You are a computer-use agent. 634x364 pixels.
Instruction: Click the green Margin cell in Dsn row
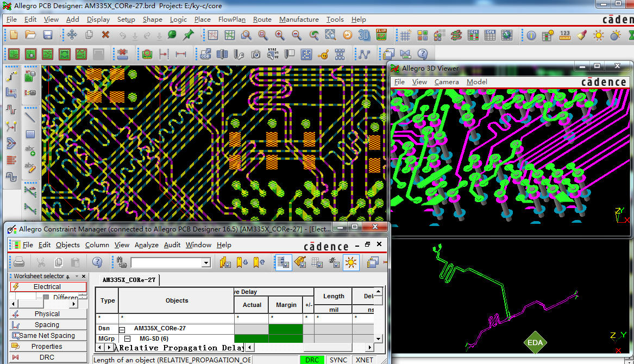[x=285, y=329]
